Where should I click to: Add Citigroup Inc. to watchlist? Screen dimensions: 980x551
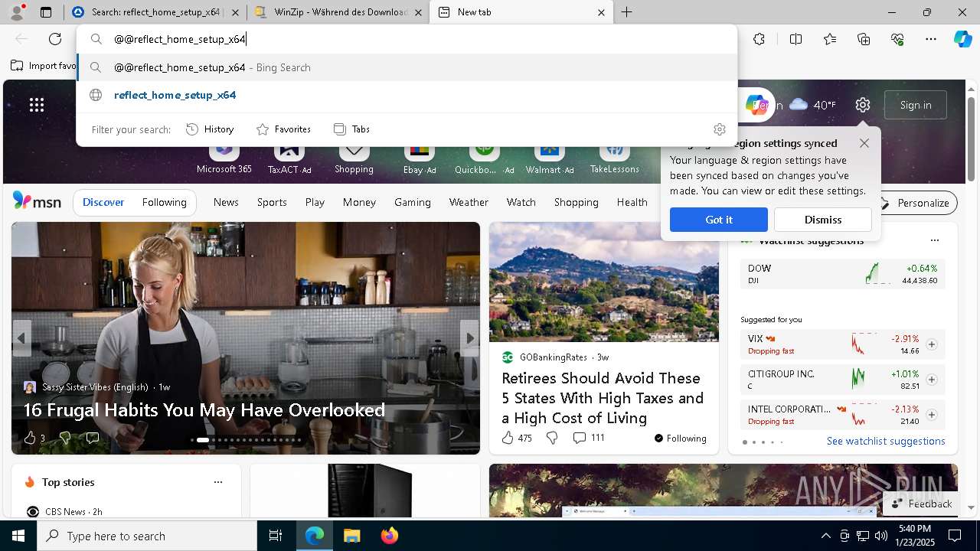tap(931, 380)
